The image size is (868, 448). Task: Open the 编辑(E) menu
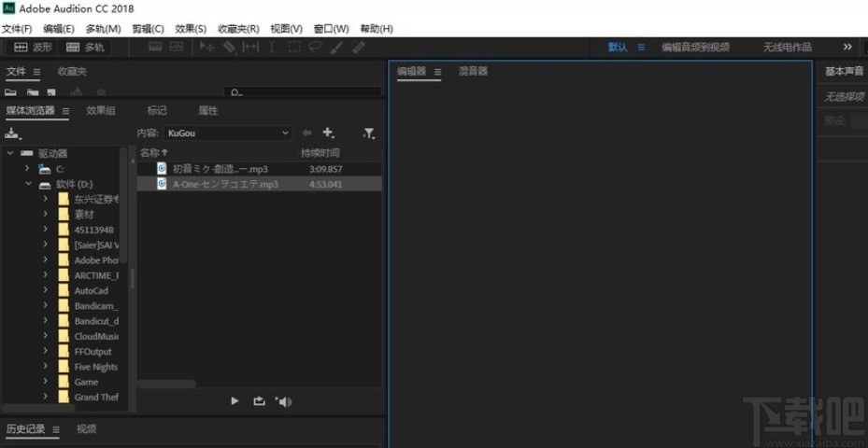pyautogui.click(x=59, y=29)
